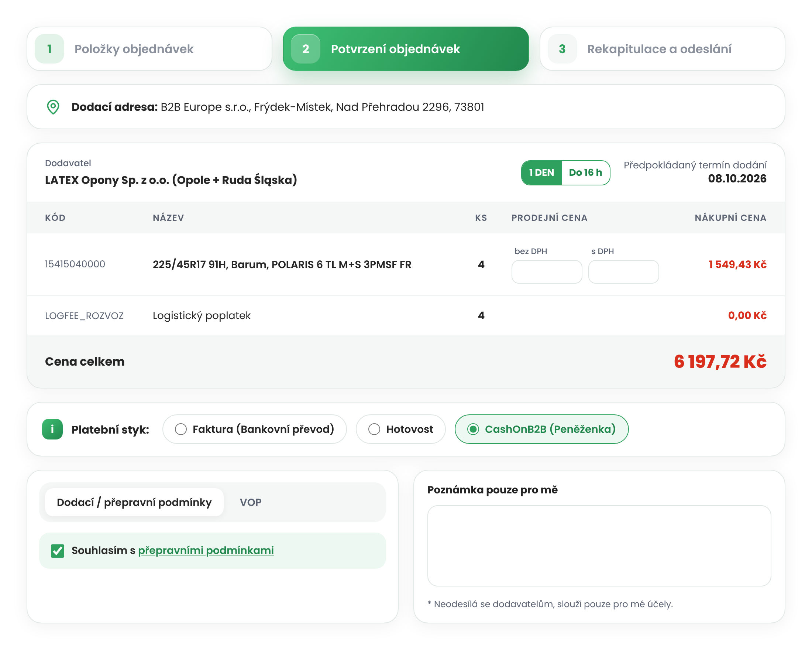The height and width of the screenshot is (650, 812).
Task: Click the green info icon beside Platební styk
Action: (52, 429)
